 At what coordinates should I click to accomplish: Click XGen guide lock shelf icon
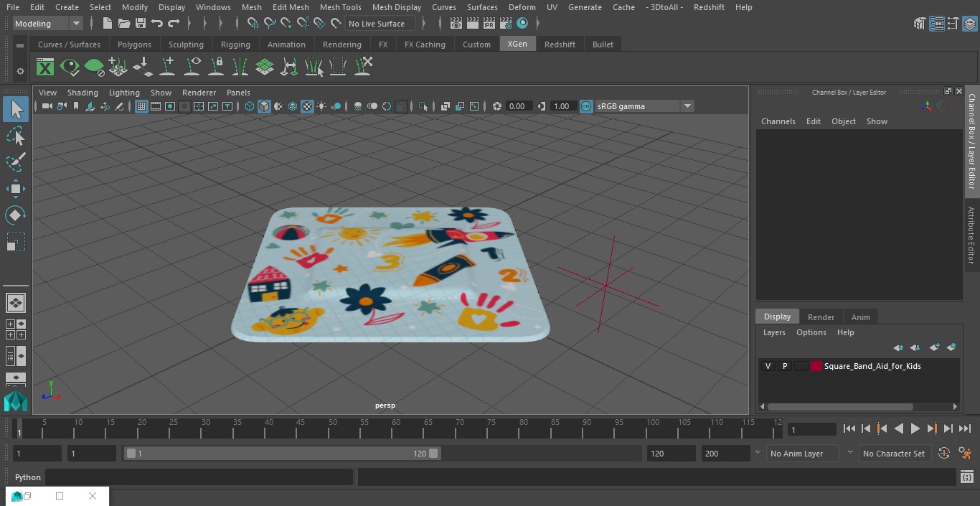pos(216,67)
